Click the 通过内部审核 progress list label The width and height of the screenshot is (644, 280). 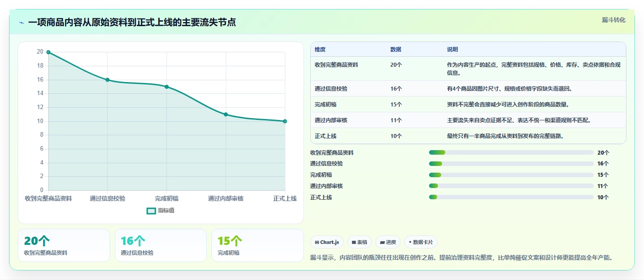click(x=327, y=186)
